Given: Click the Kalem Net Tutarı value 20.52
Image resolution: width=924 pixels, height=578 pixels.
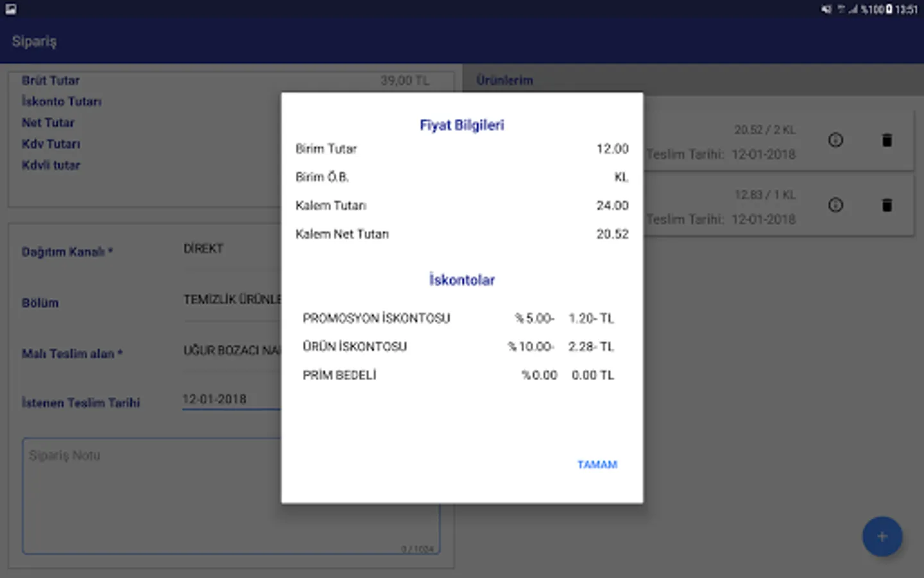Looking at the screenshot, I should (613, 234).
